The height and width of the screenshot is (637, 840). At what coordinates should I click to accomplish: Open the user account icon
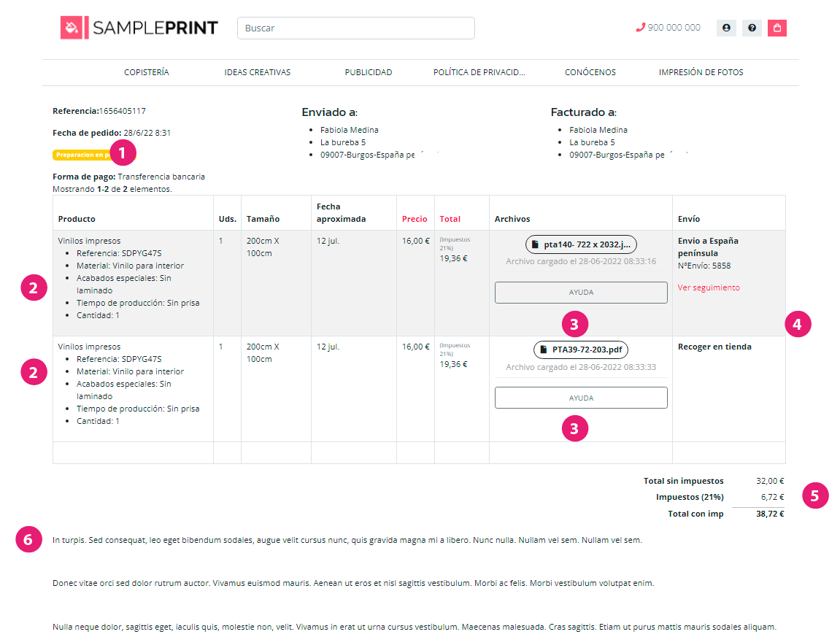(x=726, y=28)
